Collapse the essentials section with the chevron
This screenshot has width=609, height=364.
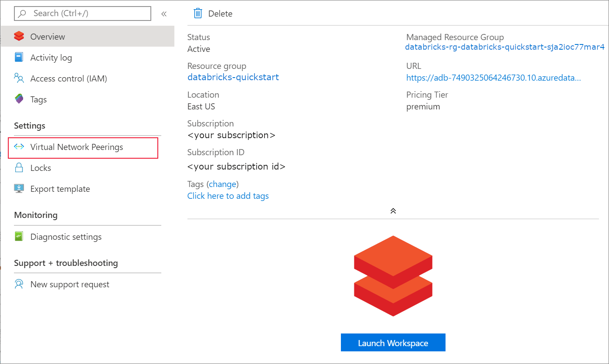click(x=393, y=211)
